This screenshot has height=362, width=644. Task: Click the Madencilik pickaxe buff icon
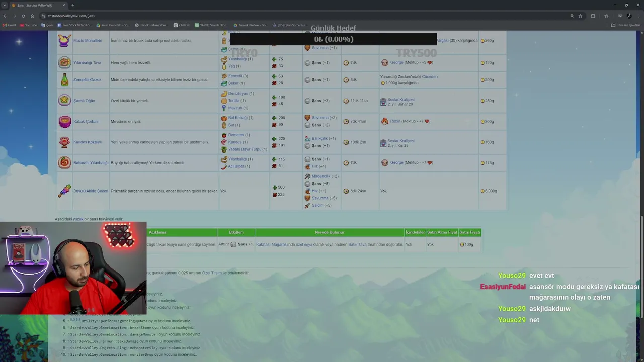click(307, 176)
